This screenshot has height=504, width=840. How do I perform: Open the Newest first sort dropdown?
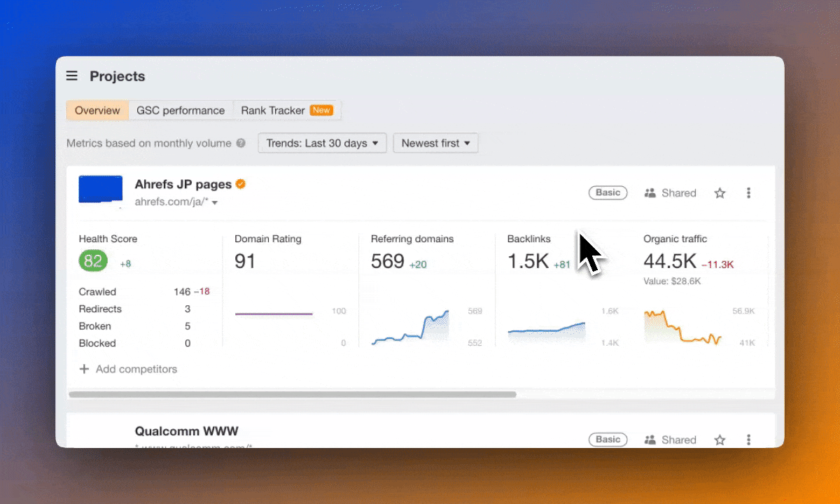435,143
